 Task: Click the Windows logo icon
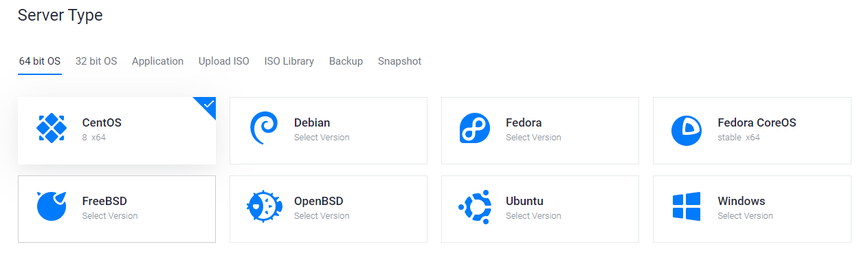(x=687, y=206)
